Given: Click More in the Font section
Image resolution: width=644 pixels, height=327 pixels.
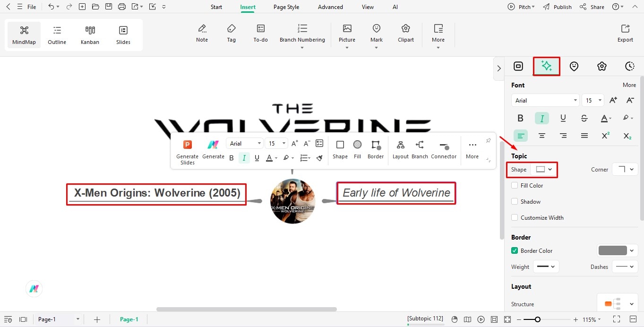Looking at the screenshot, I should [629, 85].
